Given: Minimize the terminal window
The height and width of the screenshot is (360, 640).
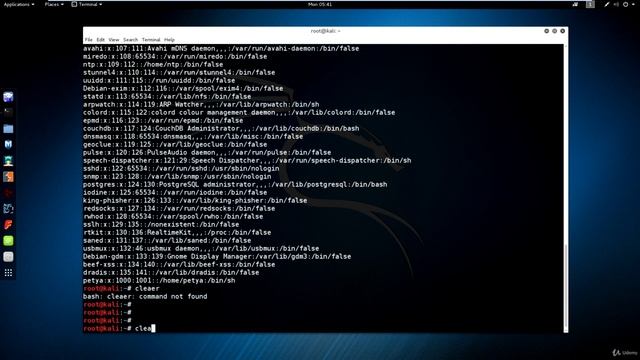Looking at the screenshot, I should tap(547, 31).
